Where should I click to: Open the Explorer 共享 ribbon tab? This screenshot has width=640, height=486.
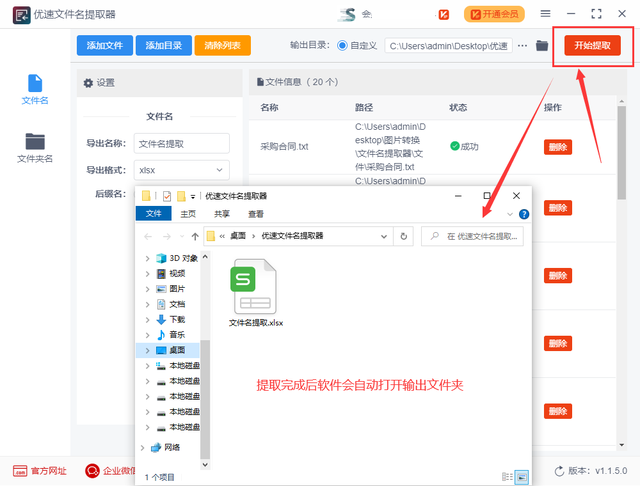point(222,214)
